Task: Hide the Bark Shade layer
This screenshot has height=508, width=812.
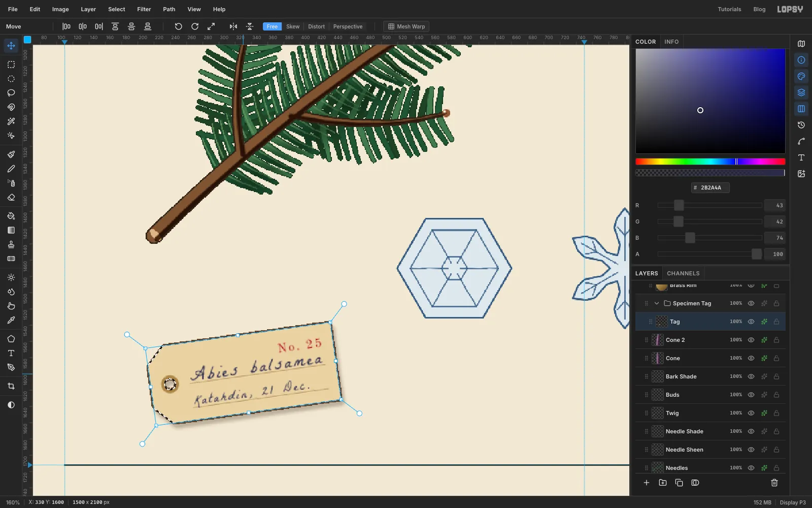Action: coord(751,376)
